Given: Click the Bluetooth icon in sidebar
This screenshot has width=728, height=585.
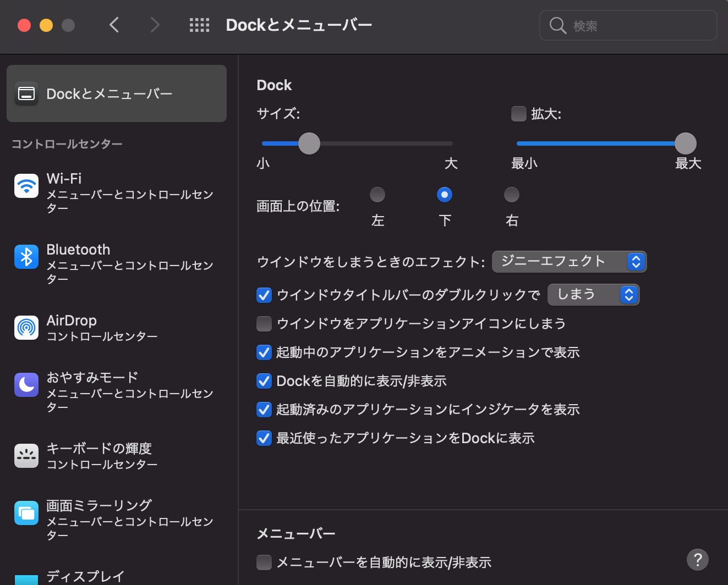Looking at the screenshot, I should point(26,257).
